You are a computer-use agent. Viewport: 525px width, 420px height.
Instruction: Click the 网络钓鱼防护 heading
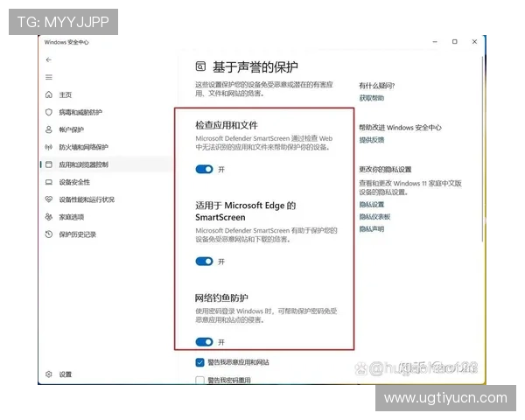221,297
